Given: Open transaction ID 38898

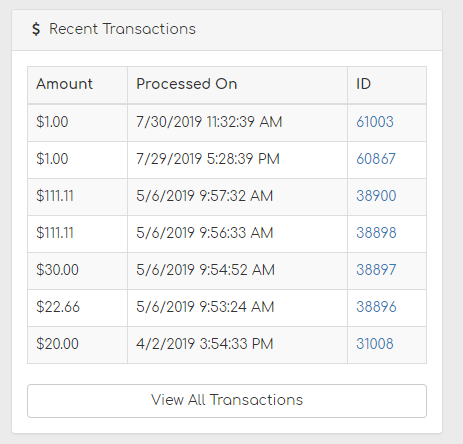Looking at the screenshot, I should 376,233.
